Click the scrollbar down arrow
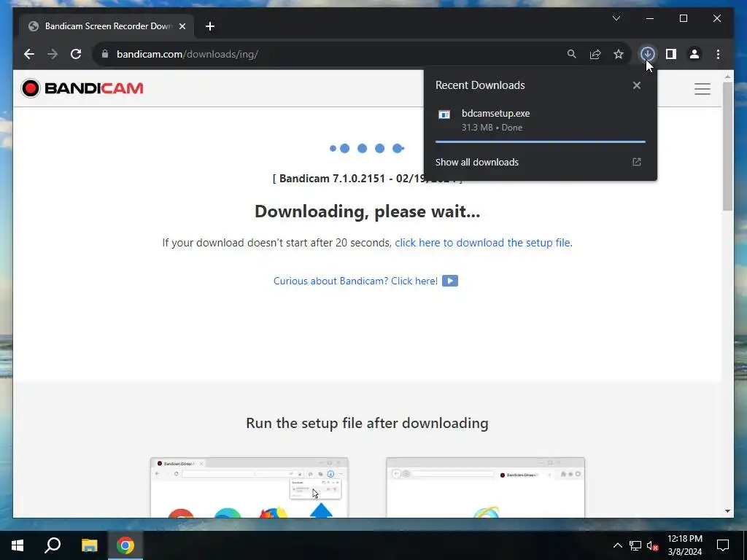The width and height of the screenshot is (747, 560). pos(727,511)
